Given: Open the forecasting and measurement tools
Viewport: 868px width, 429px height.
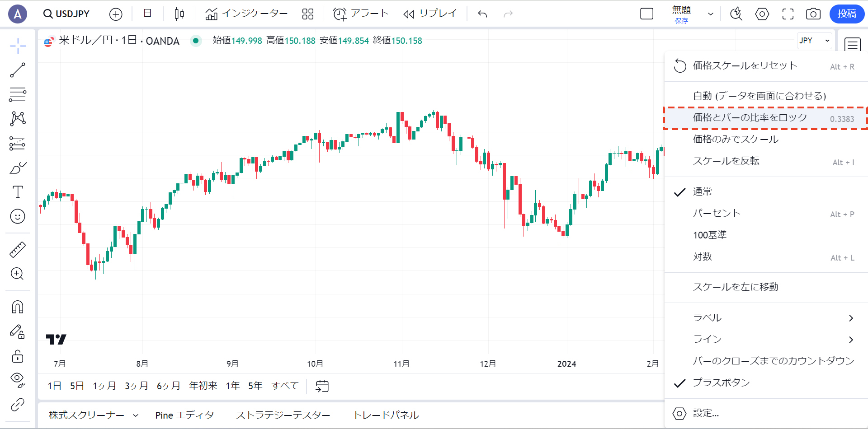Looking at the screenshot, I should tap(18, 144).
